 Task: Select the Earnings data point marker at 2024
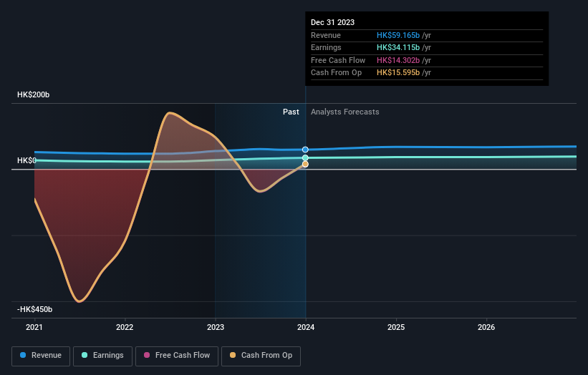coord(305,157)
